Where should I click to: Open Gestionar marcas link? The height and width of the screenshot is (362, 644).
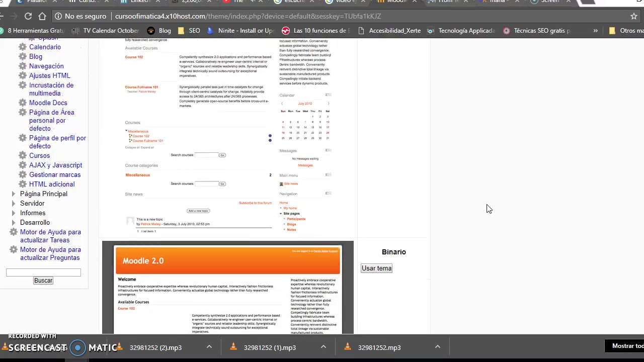click(55, 174)
